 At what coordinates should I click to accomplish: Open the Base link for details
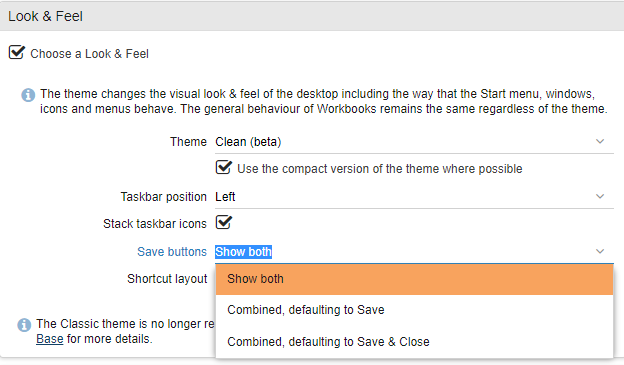[x=50, y=339]
